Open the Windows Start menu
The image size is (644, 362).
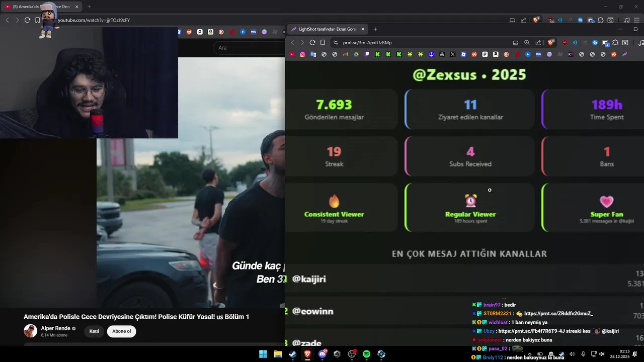coord(263,354)
